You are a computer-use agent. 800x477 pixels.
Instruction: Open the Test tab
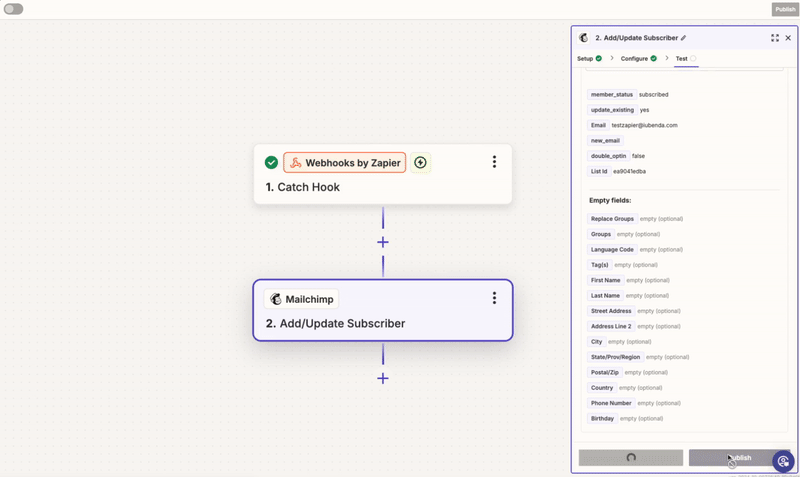pyautogui.click(x=685, y=59)
